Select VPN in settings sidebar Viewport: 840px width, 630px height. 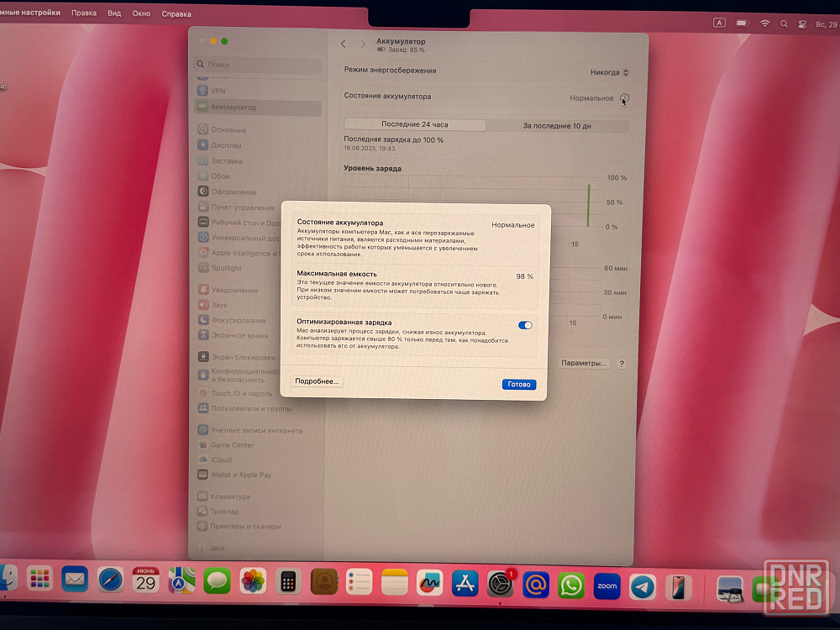tap(258, 91)
